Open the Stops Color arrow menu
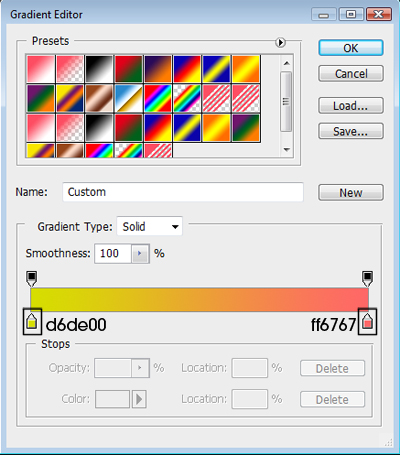400x455 pixels. 139,399
